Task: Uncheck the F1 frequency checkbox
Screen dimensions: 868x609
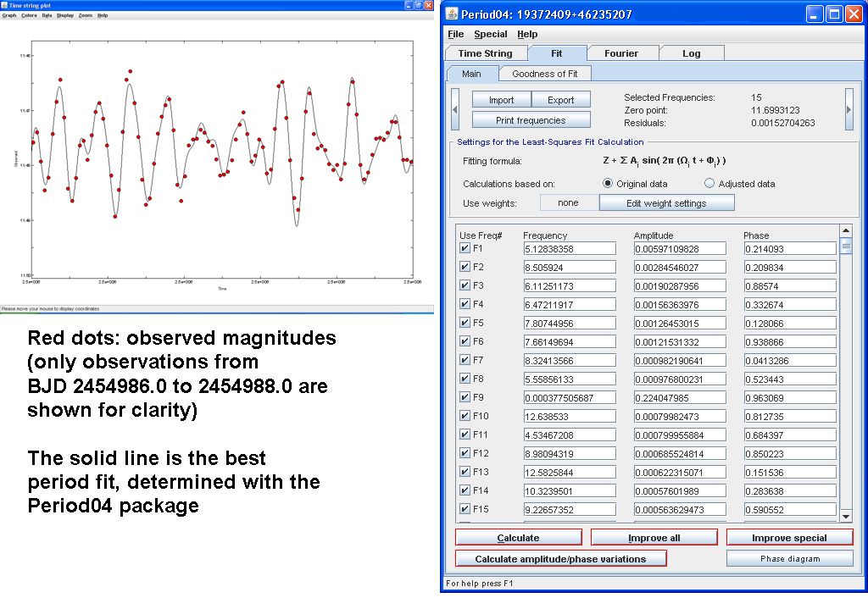Action: [465, 248]
